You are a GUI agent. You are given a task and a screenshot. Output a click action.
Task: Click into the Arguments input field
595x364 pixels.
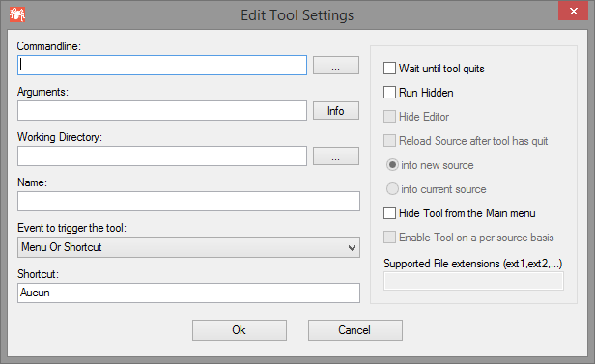162,111
